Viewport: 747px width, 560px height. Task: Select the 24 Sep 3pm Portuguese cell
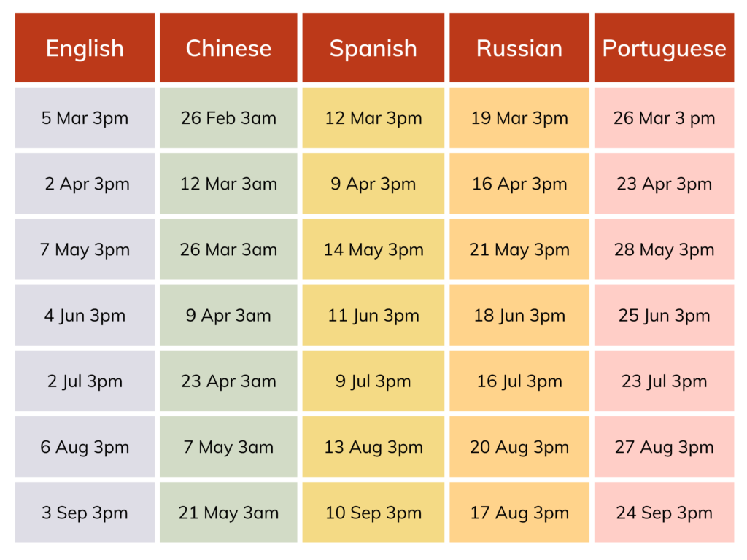pyautogui.click(x=664, y=513)
